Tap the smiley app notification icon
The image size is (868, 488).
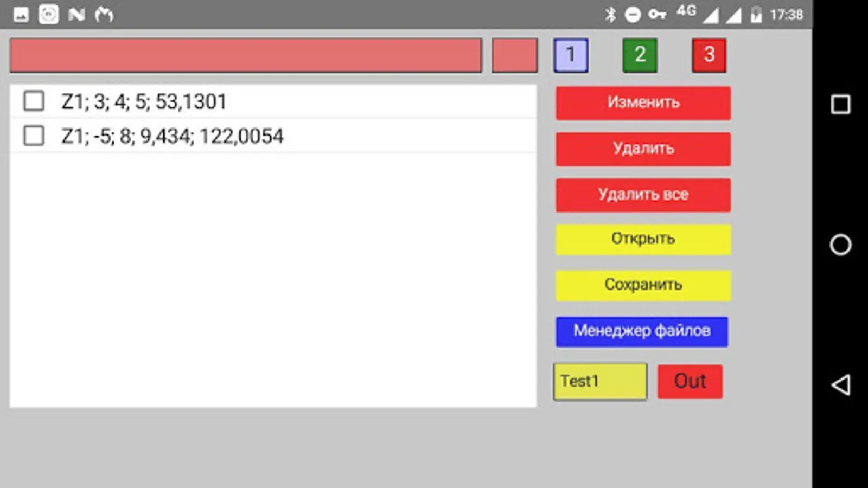(x=48, y=15)
